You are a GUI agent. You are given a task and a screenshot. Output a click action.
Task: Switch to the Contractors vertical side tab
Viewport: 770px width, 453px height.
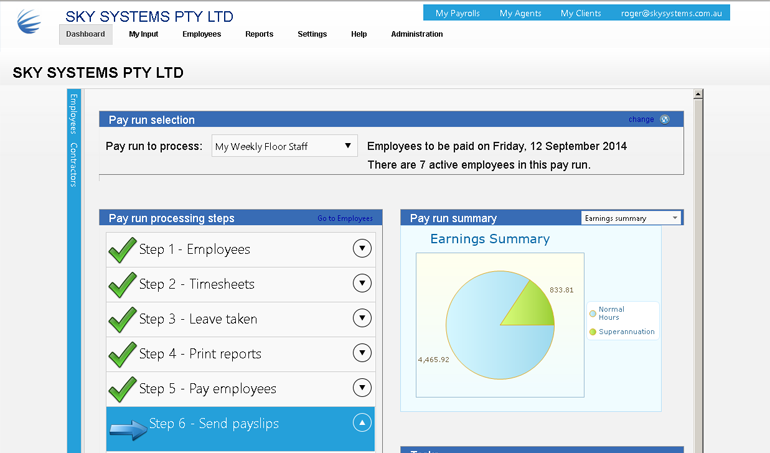(74, 165)
